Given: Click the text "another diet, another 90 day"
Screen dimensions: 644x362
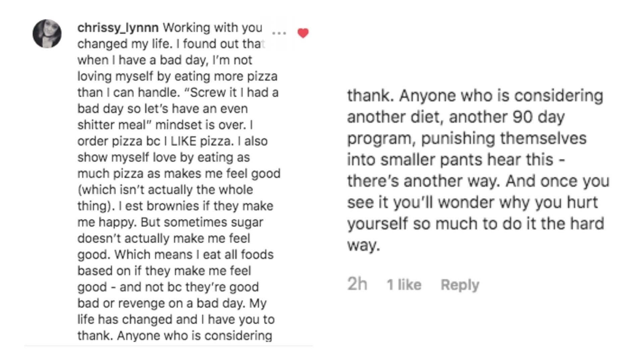Looking at the screenshot, I should click(x=455, y=117).
